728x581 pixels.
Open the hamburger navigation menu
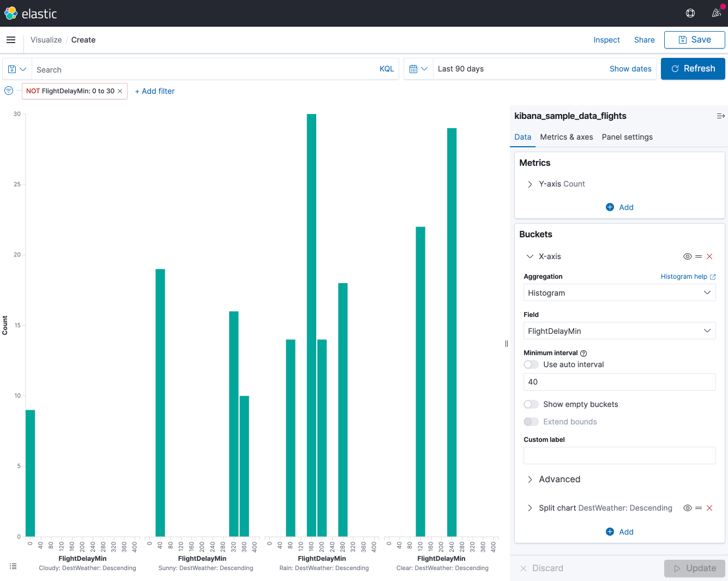(11, 40)
